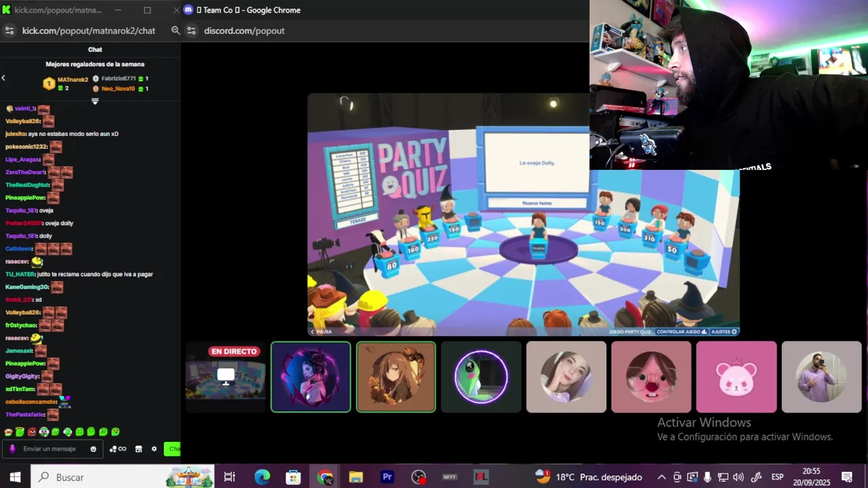Click the channel points infinity icon
The width and height of the screenshot is (868, 488).
click(x=118, y=449)
